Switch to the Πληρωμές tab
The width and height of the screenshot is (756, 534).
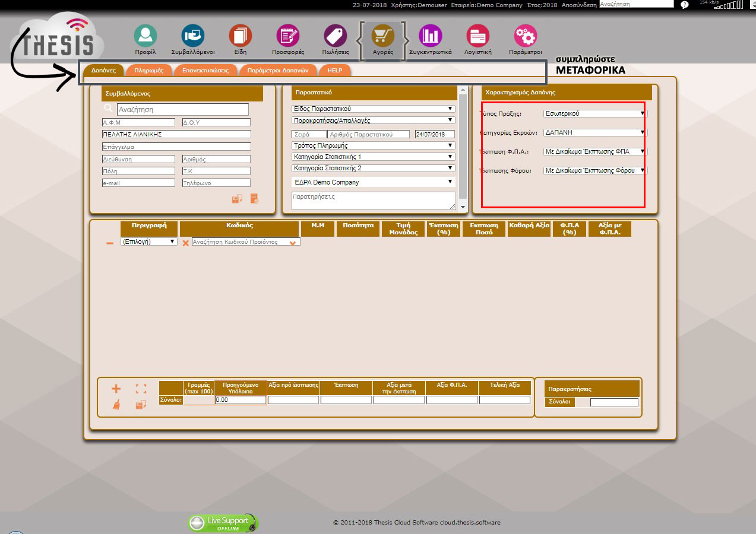pyautogui.click(x=149, y=70)
